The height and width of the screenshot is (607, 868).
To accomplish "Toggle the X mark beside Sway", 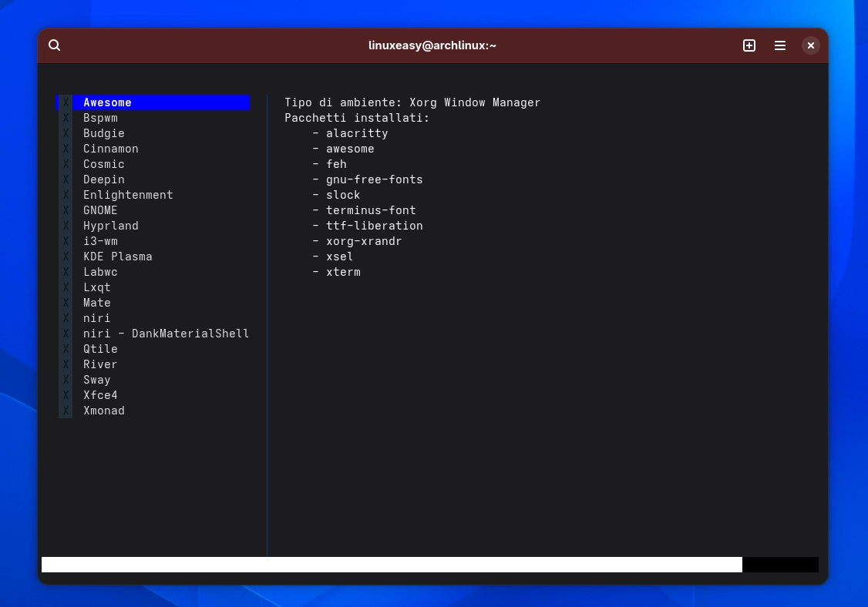I will [66, 380].
